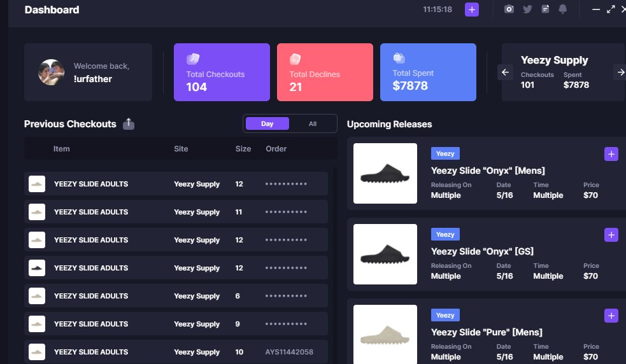Click Yeezy Slide "Onyx" [GS] title
The height and width of the screenshot is (364, 626).
click(482, 251)
